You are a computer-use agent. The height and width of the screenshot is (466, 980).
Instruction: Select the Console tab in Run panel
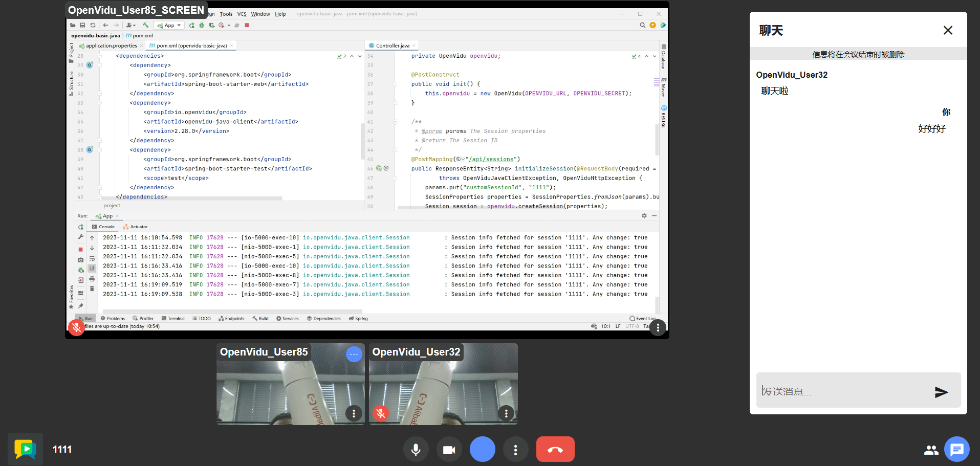click(x=103, y=227)
